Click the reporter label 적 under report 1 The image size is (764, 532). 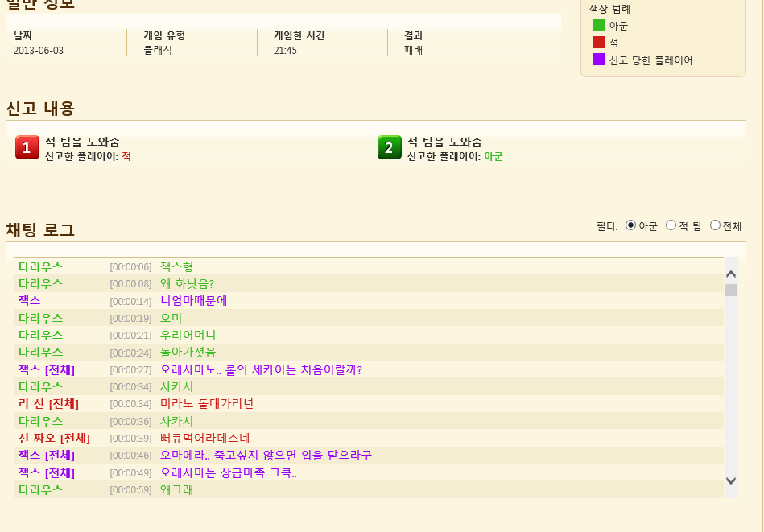[x=126, y=156]
